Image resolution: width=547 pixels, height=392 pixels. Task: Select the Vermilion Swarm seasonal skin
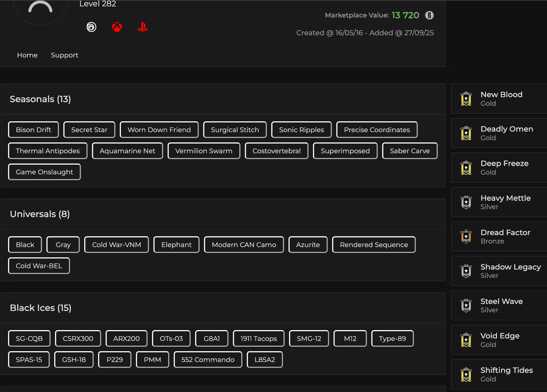pyautogui.click(x=204, y=151)
